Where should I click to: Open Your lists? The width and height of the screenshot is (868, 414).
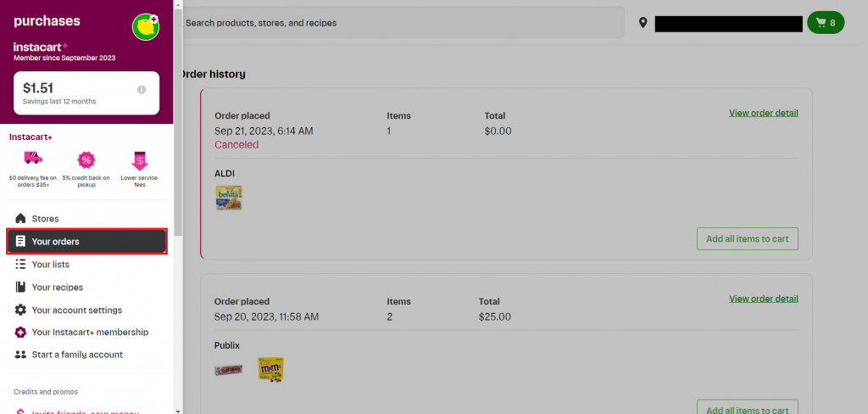coord(50,265)
